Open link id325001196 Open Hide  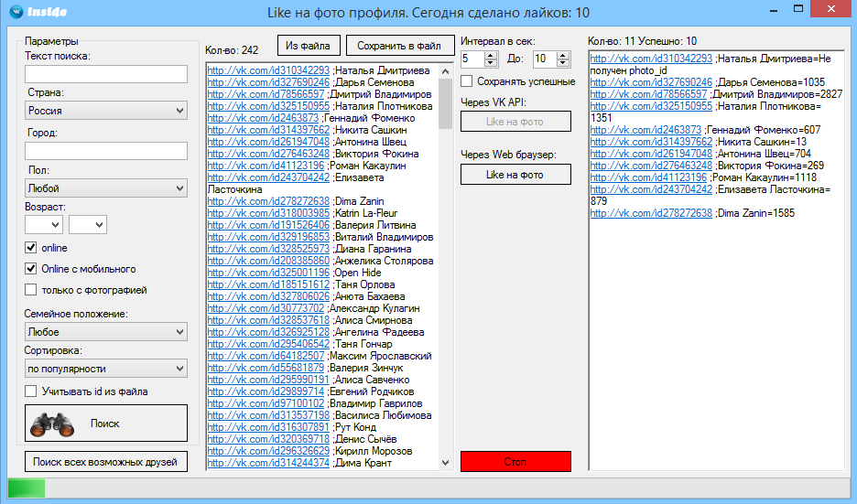[x=268, y=273]
